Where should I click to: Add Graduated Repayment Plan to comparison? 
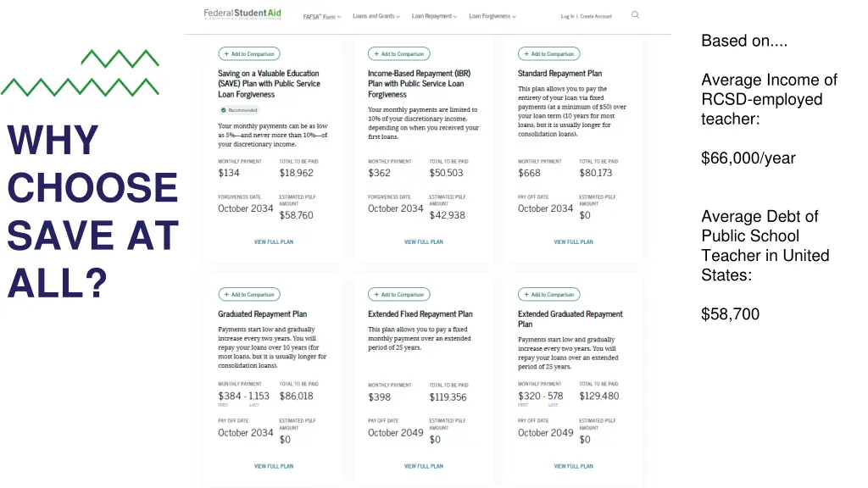(x=249, y=295)
